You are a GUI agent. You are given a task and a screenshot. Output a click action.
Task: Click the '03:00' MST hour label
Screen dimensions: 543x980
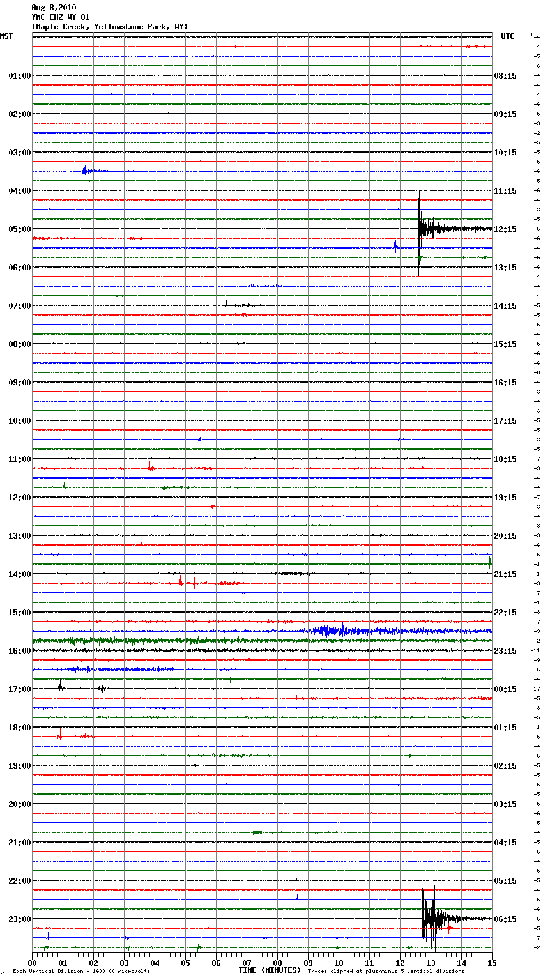tap(20, 153)
